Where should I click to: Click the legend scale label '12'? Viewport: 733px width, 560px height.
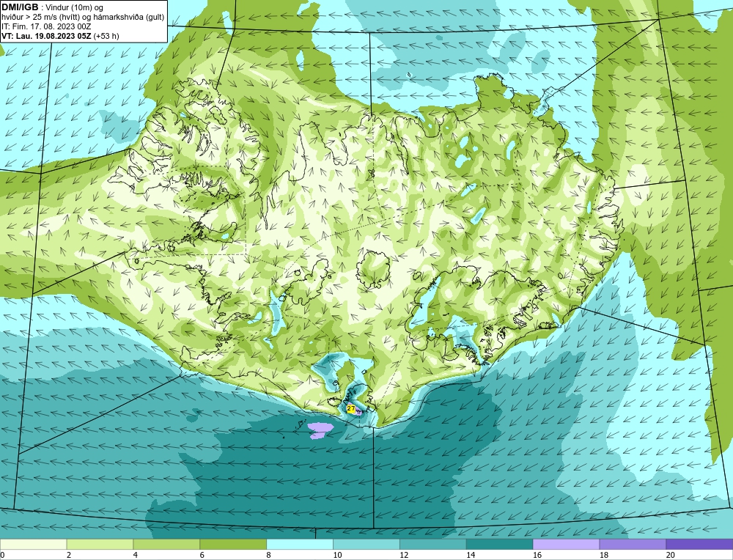pyautogui.click(x=404, y=555)
